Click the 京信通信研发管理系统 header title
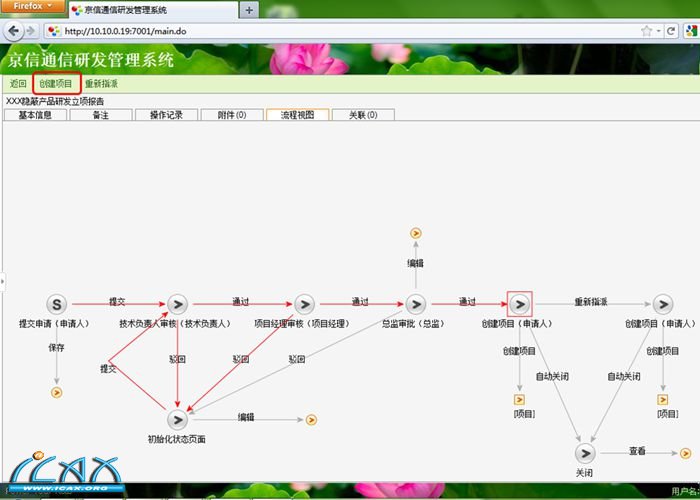Viewport: 700px width, 500px height. tap(90, 60)
